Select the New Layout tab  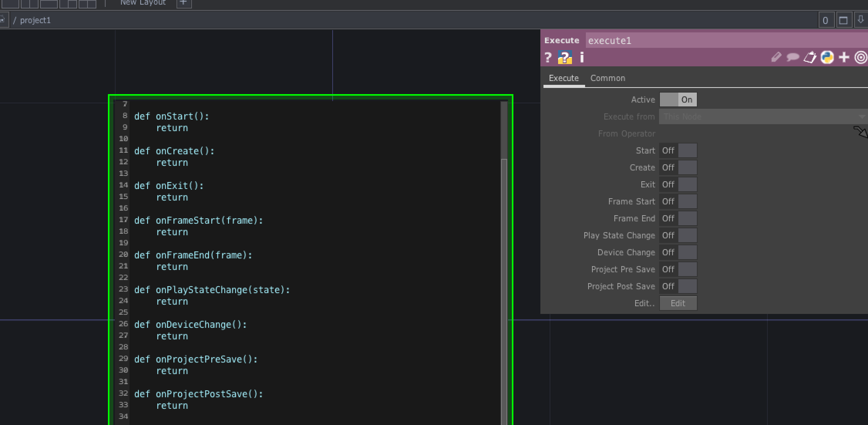click(x=142, y=3)
